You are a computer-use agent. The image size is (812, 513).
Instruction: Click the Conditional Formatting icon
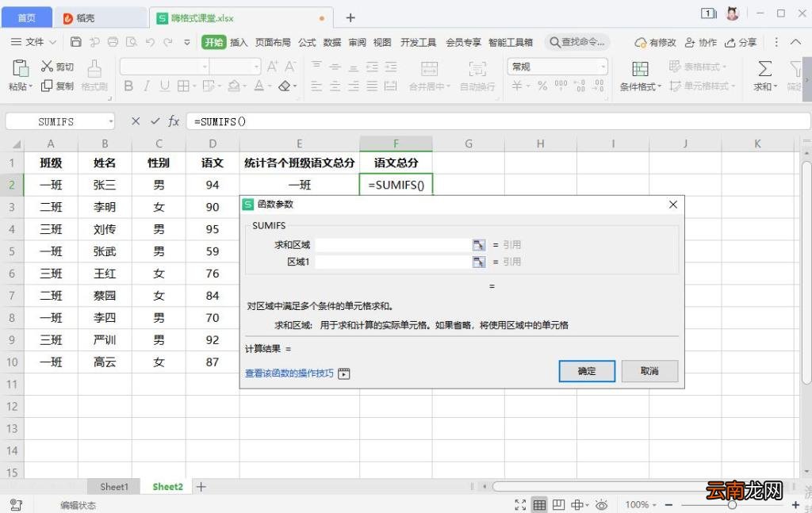point(640,69)
